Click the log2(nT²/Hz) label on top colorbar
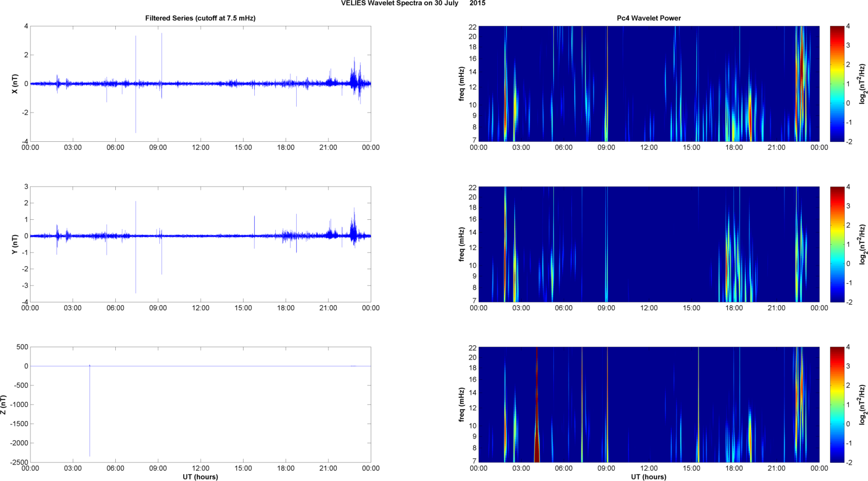Image resolution: width=868 pixels, height=481 pixels. point(862,84)
